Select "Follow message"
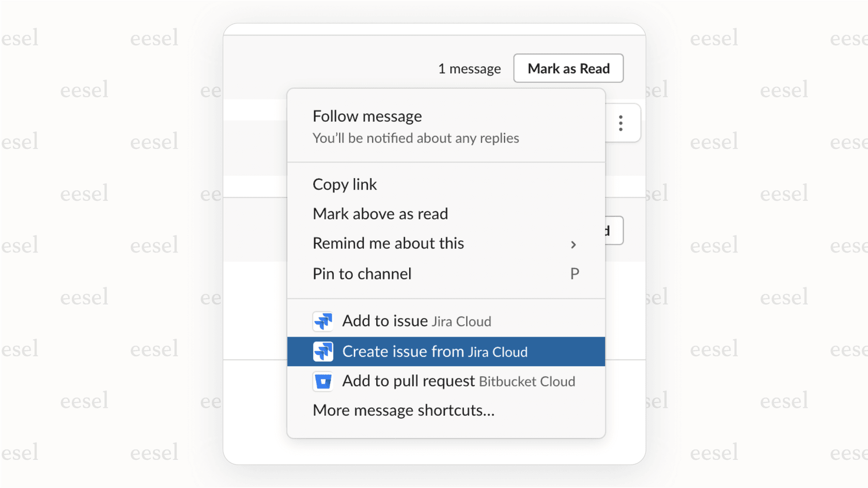 tap(367, 116)
